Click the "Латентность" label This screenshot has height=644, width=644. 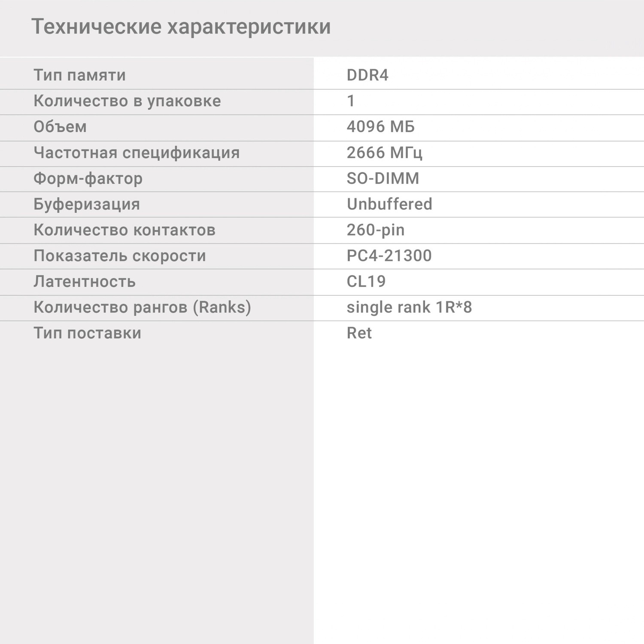pyautogui.click(x=85, y=281)
